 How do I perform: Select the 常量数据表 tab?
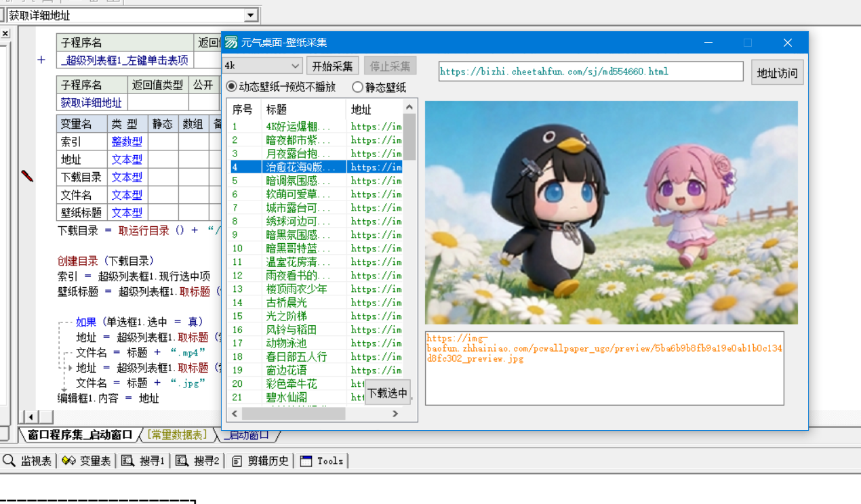(178, 435)
